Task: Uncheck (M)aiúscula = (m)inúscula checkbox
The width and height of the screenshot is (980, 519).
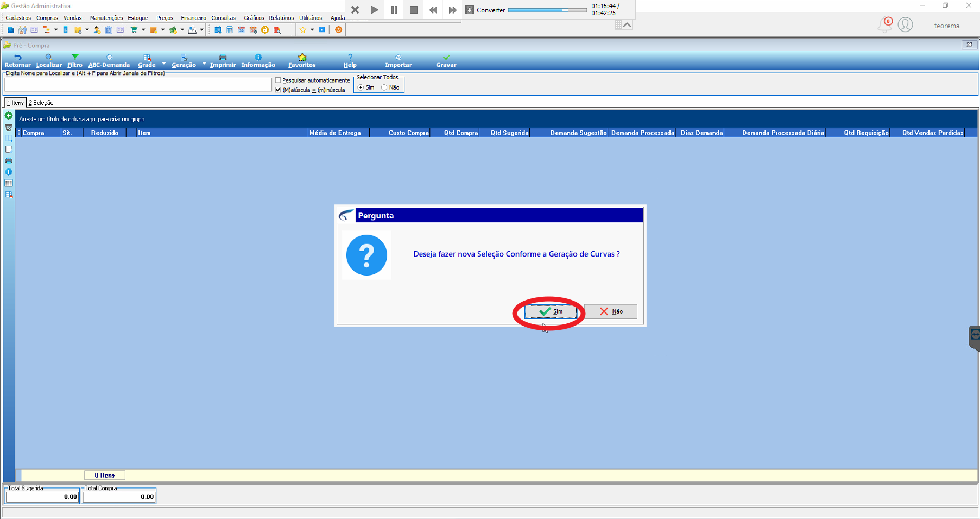Action: click(278, 90)
